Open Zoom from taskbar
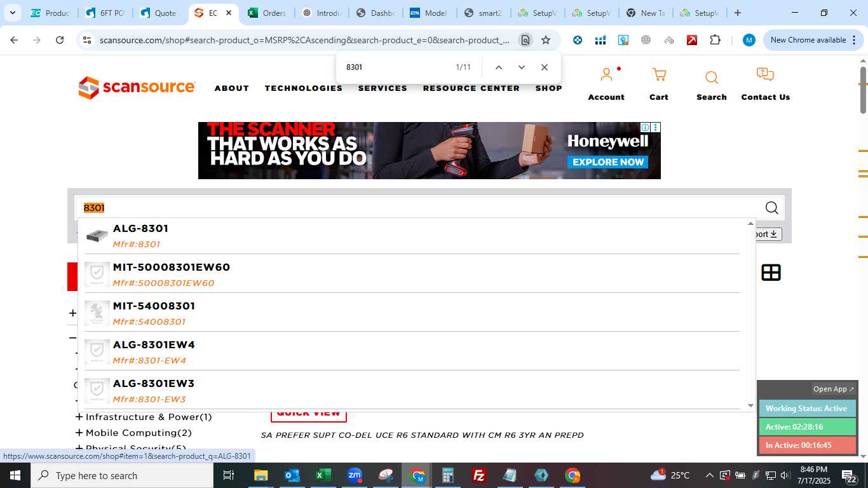The width and height of the screenshot is (868, 488). coord(354,475)
